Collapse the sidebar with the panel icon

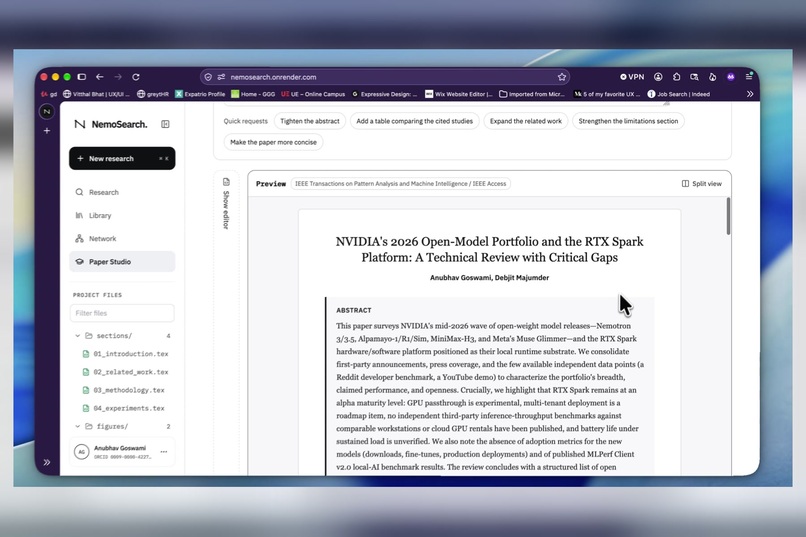pyautogui.click(x=166, y=124)
